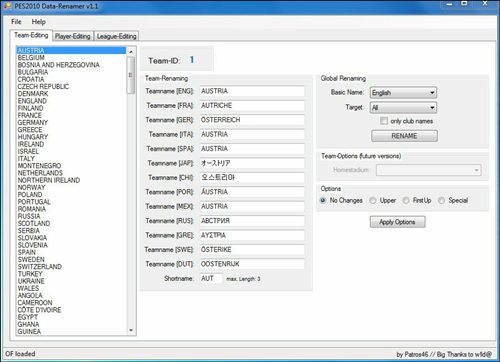Select DENMARK in the team list
500x362 pixels.
click(x=71, y=94)
